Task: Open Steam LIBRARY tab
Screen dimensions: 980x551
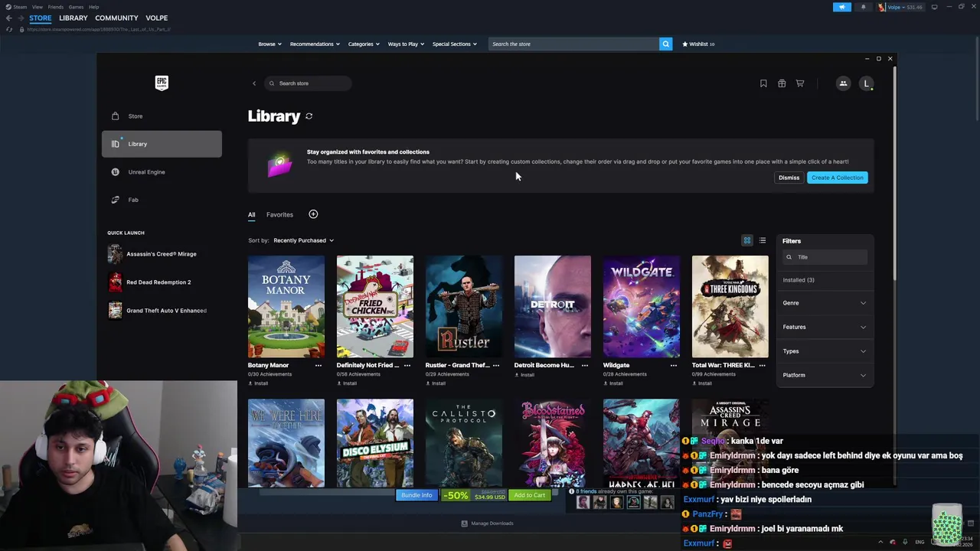Action: pyautogui.click(x=73, y=18)
